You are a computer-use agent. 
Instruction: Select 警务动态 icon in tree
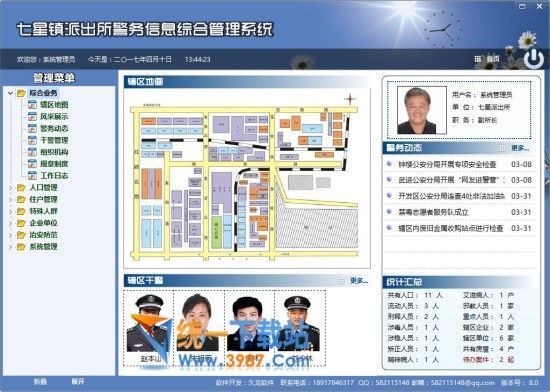[x=32, y=128]
